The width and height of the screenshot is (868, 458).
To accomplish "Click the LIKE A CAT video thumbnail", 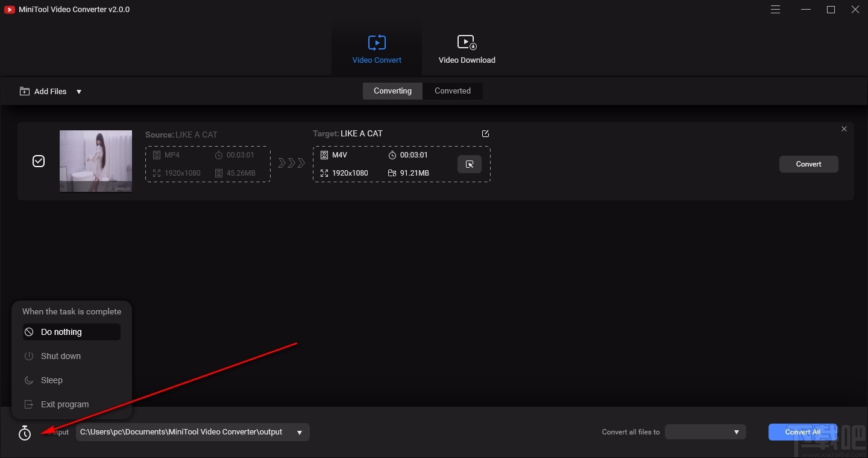I will pyautogui.click(x=96, y=161).
